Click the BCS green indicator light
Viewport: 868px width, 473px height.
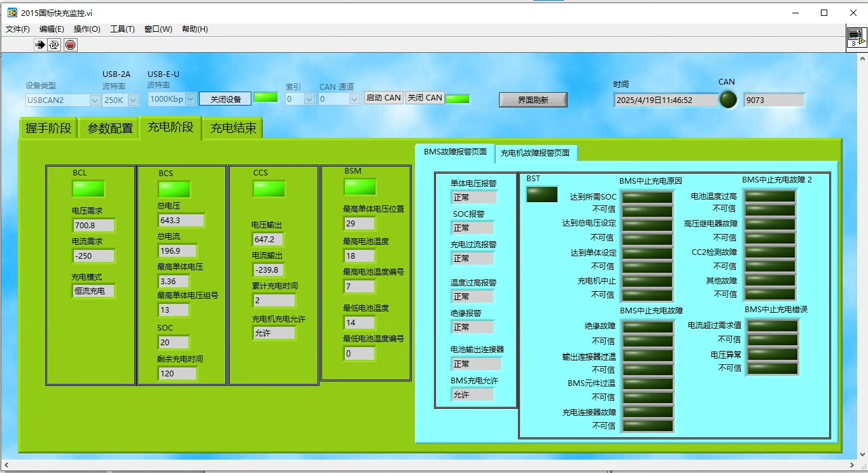(x=174, y=189)
